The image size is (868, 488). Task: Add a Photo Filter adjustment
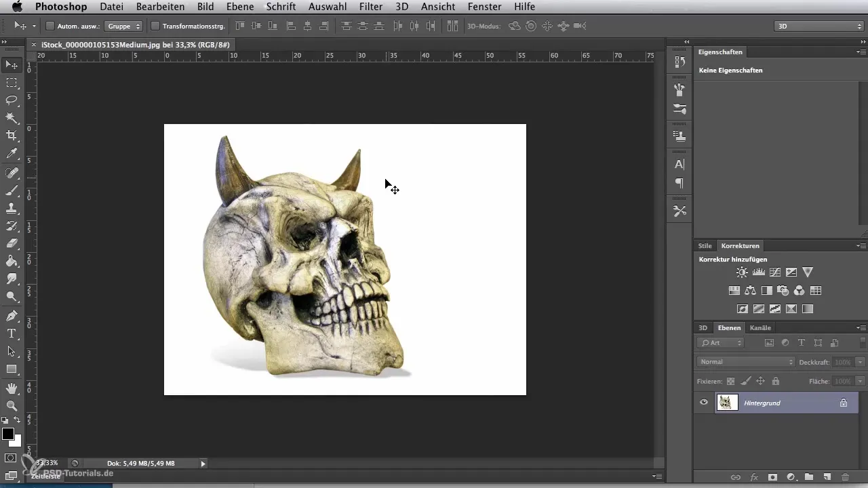tap(783, 291)
